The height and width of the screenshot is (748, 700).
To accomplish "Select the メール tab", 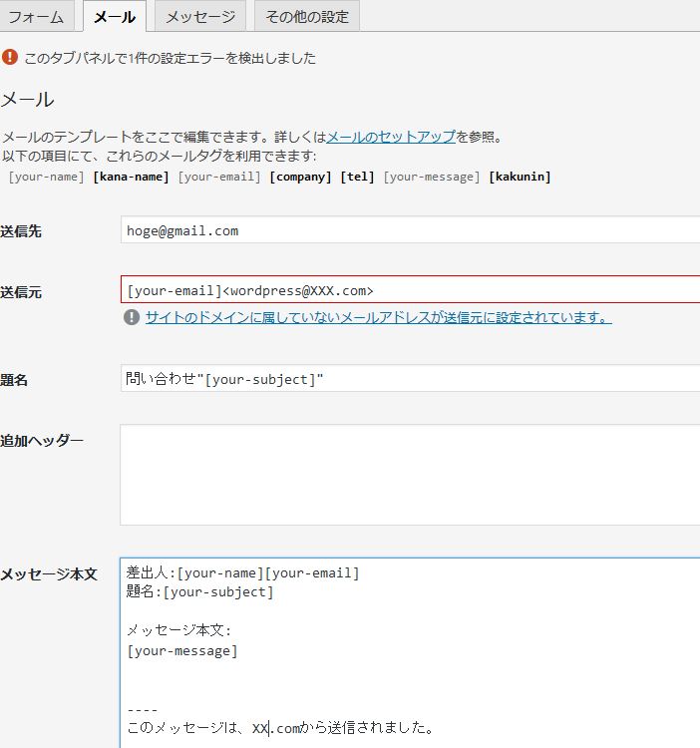I will pos(115,17).
